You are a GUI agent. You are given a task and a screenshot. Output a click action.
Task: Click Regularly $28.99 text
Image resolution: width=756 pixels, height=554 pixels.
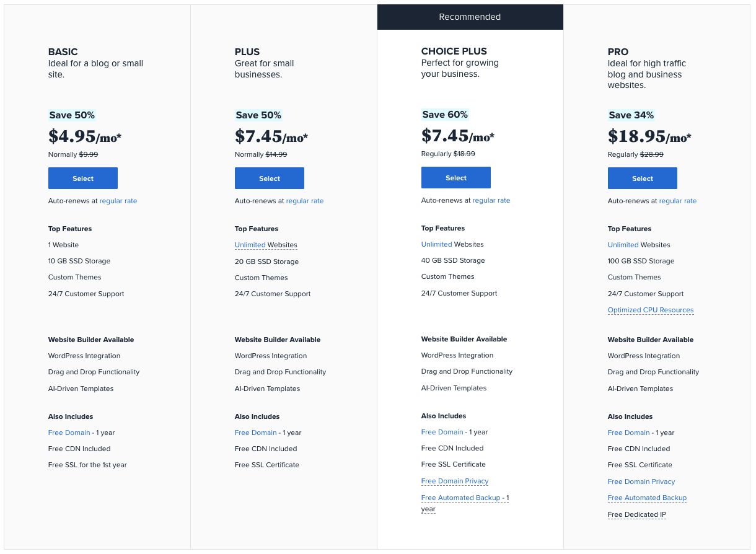(x=636, y=154)
